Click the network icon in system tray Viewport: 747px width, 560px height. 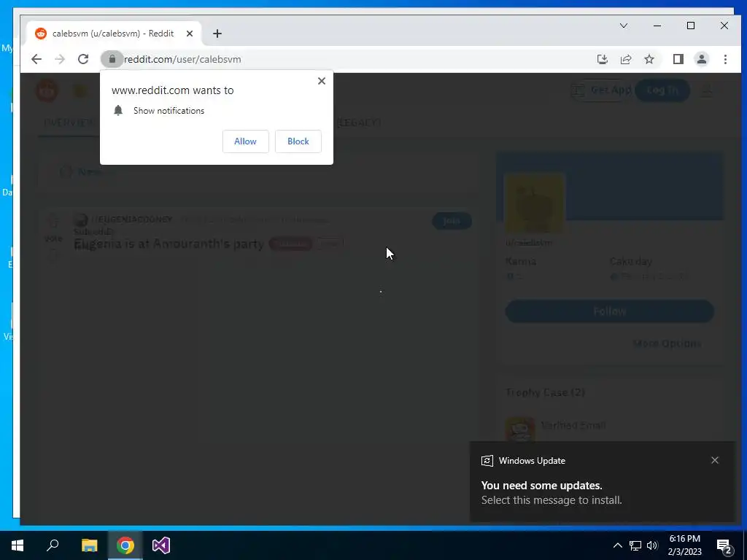click(635, 545)
